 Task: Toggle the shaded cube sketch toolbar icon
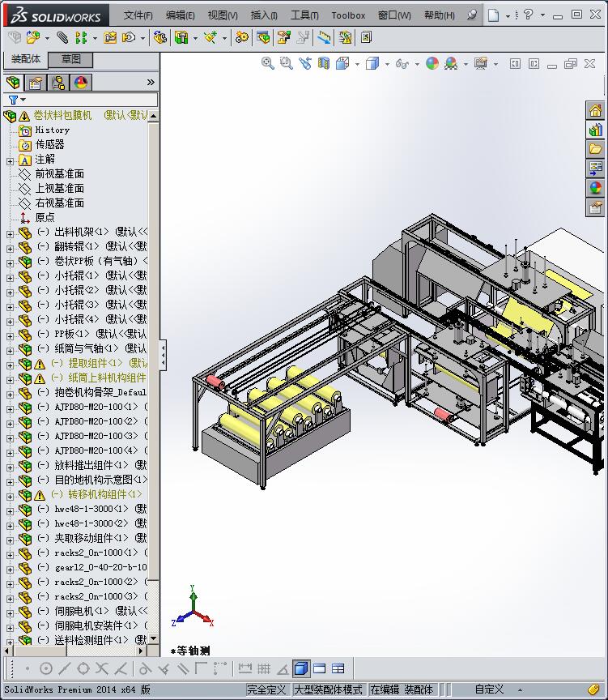click(301, 668)
